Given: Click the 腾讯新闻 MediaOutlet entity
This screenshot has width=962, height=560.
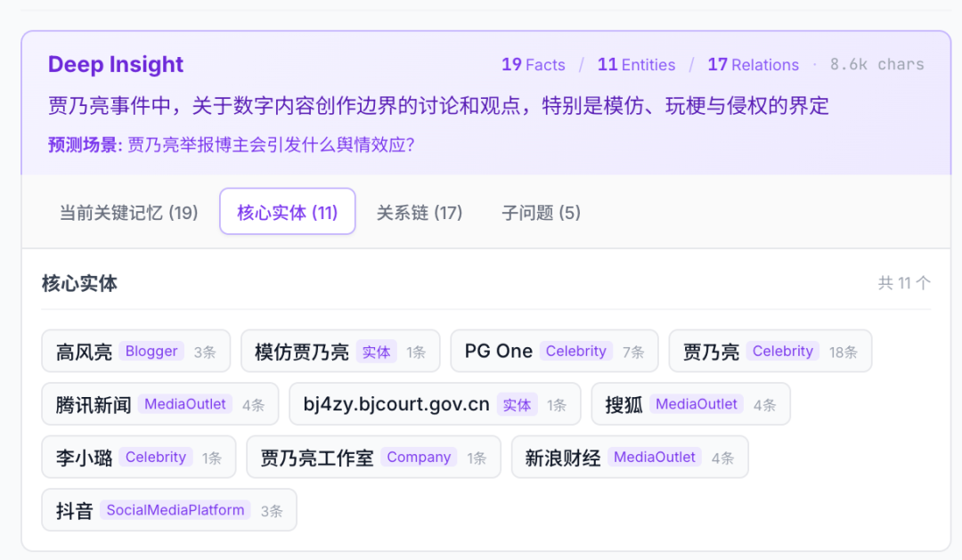Looking at the screenshot, I should 159,404.
